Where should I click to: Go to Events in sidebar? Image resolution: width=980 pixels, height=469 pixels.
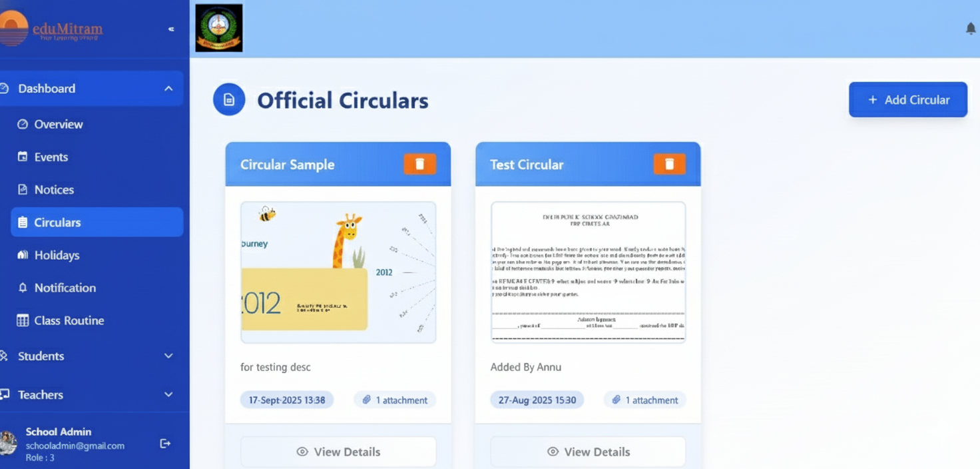tap(51, 157)
